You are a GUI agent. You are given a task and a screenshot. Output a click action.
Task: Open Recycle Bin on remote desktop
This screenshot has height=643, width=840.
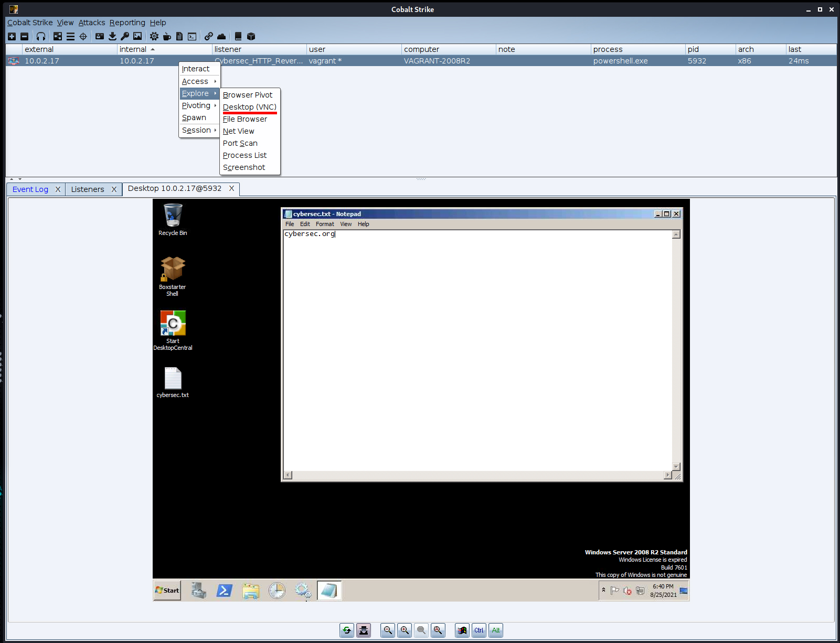(173, 220)
